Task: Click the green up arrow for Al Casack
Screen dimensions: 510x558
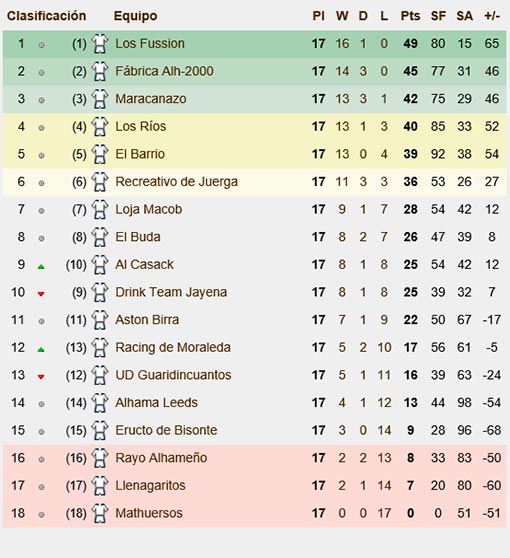Action: click(x=41, y=267)
